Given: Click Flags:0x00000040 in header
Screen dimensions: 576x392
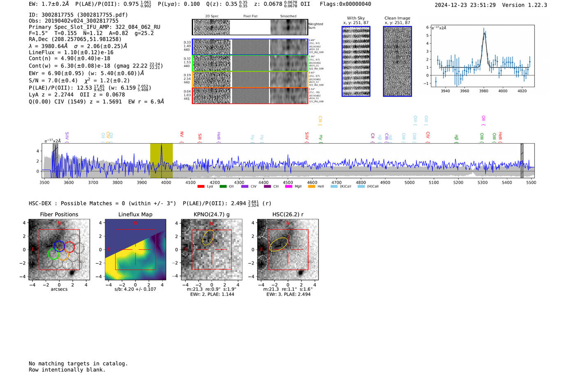Looking at the screenshot, I should pyautogui.click(x=345, y=4).
